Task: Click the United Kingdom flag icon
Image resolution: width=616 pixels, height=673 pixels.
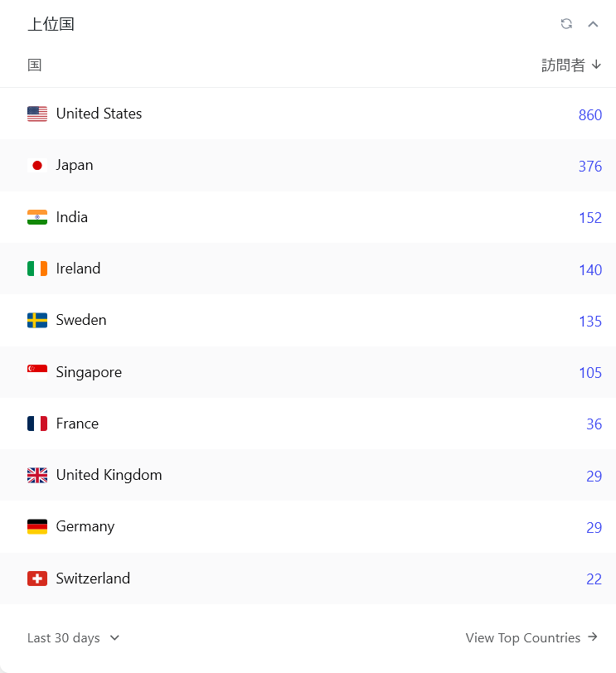Action: pyautogui.click(x=37, y=476)
